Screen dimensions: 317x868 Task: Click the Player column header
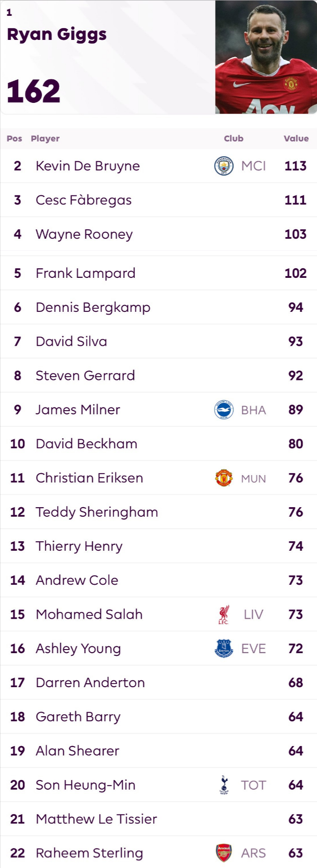45,139
